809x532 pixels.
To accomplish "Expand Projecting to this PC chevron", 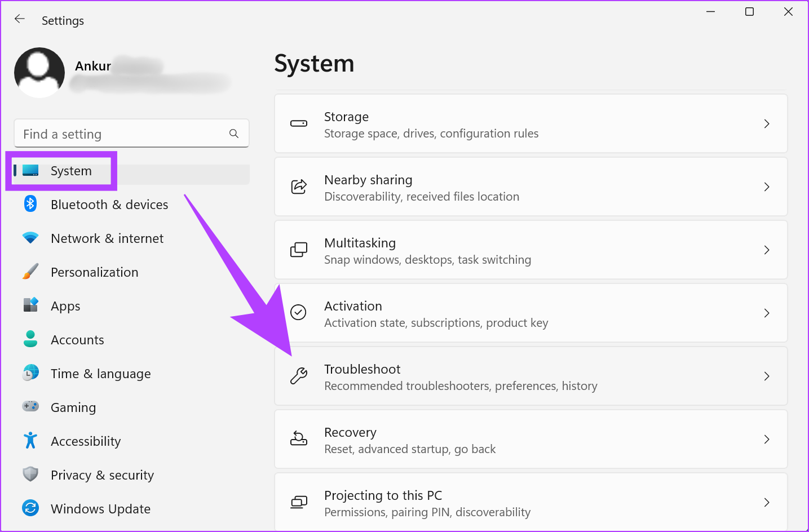I will pos(767,502).
